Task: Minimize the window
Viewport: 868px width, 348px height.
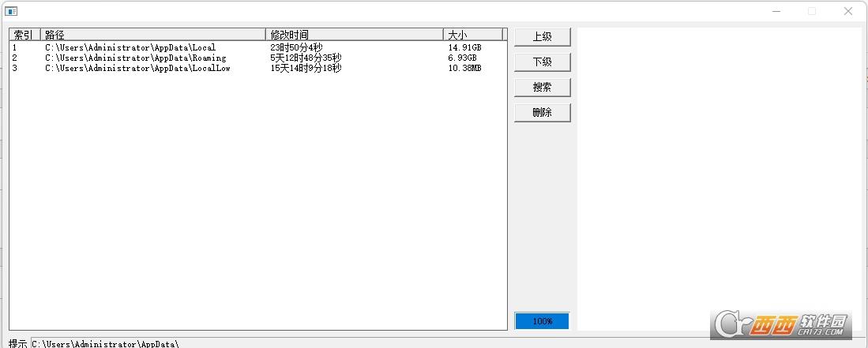Action: click(x=776, y=11)
